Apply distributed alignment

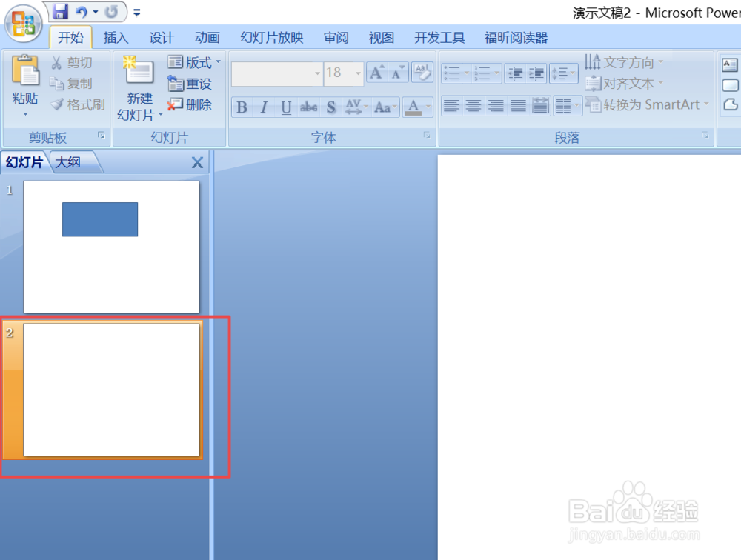540,105
